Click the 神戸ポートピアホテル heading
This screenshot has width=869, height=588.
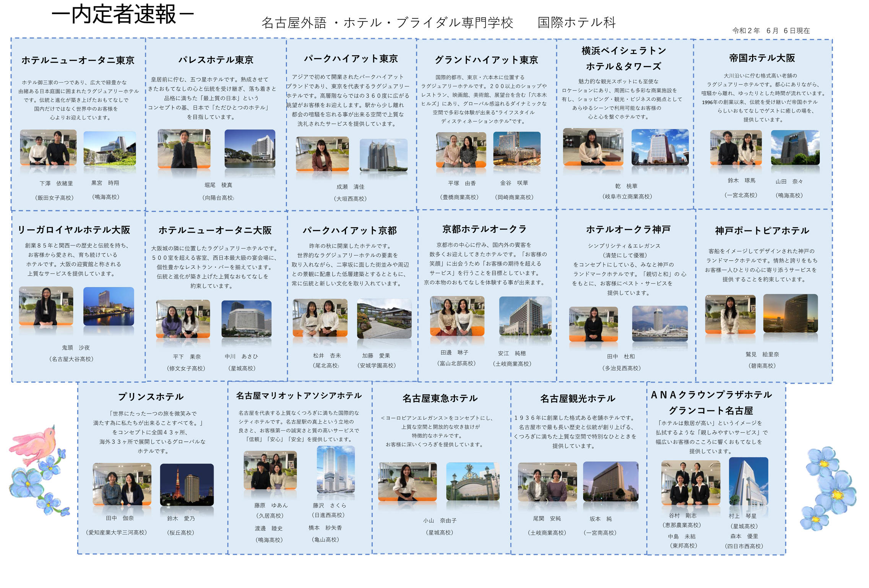tap(762, 231)
